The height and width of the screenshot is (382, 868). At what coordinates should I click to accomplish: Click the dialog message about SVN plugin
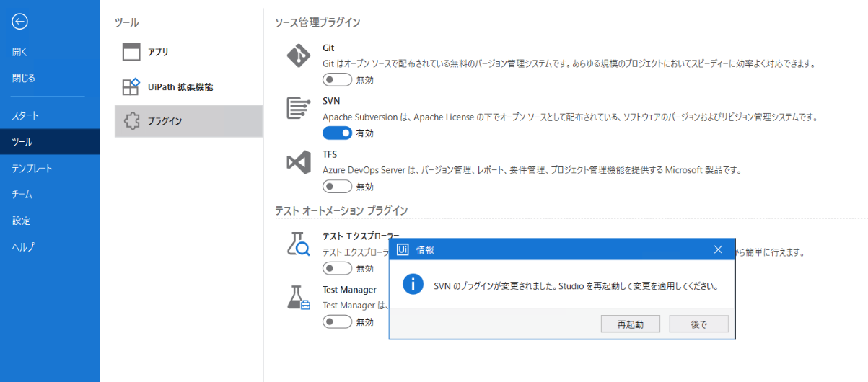576,285
